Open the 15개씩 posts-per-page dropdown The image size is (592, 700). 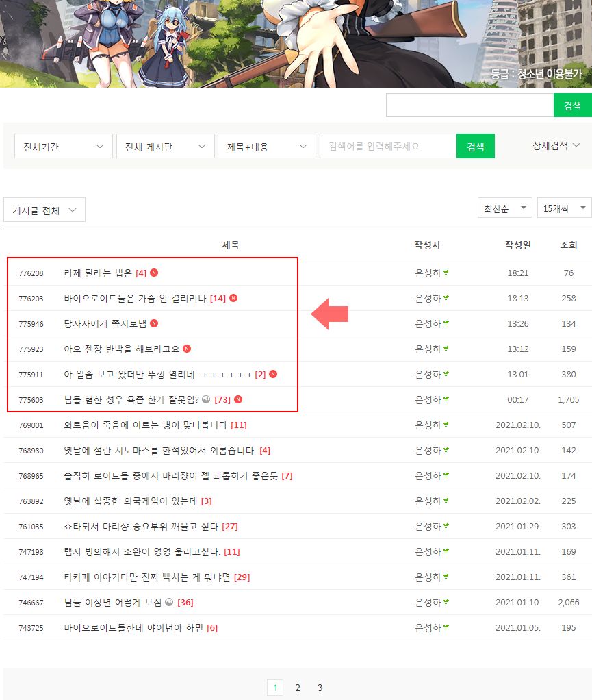pyautogui.click(x=564, y=208)
